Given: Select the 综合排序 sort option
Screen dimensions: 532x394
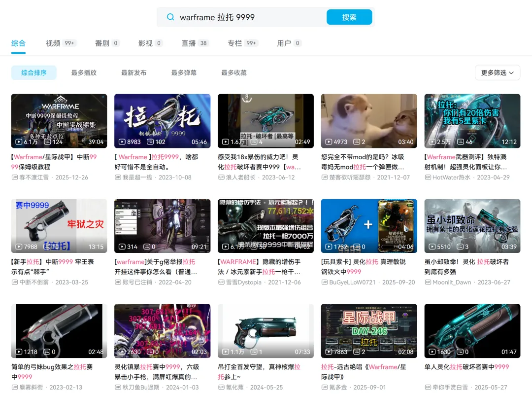Looking at the screenshot, I should pyautogui.click(x=34, y=72).
